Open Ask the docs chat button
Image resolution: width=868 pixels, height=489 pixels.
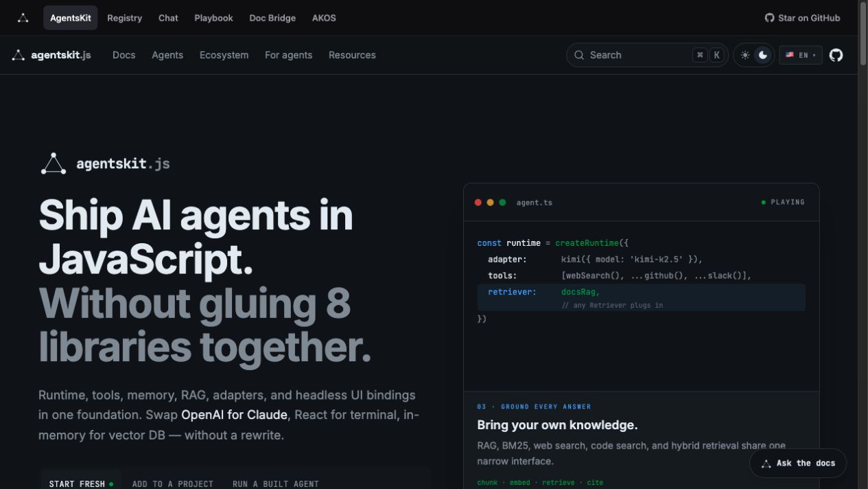[798, 464]
